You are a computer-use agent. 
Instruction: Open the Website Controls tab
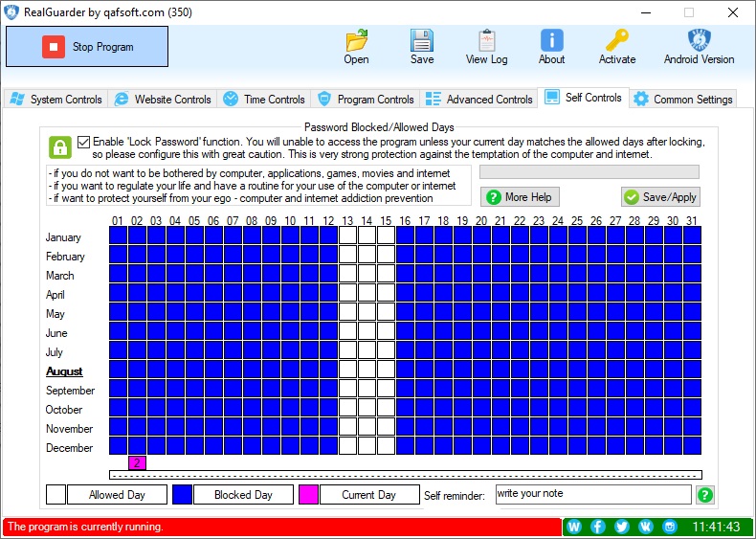162,99
